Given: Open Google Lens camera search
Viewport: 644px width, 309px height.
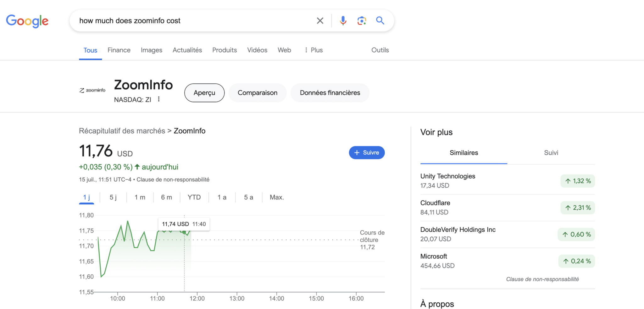Looking at the screenshot, I should 362,20.
